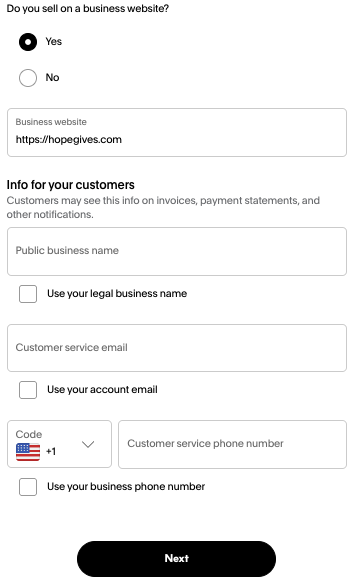Tick the legal business name checkbox square
This screenshot has width=364, height=582.
28,294
